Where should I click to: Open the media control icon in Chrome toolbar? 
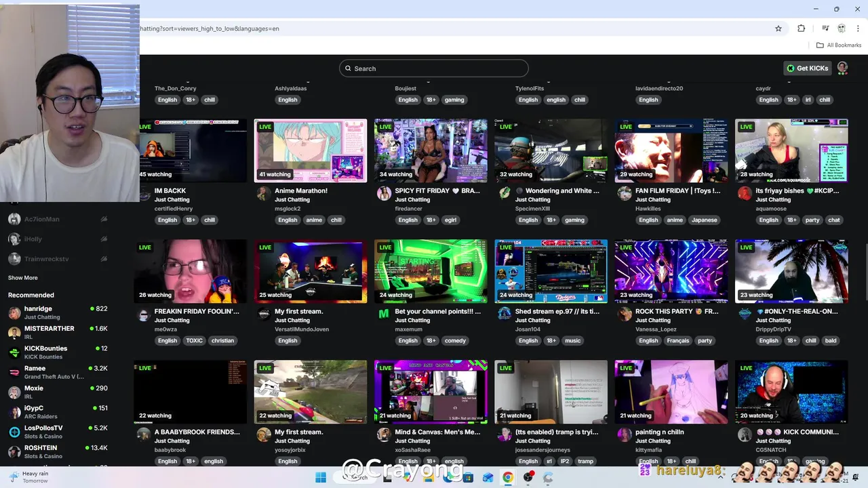coord(825,28)
